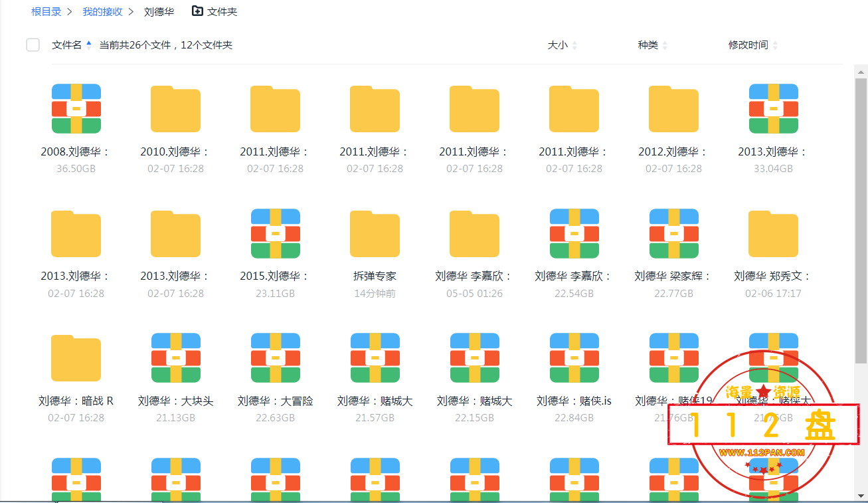
Task: Open the 2010.刘德华 folder
Action: point(175,109)
